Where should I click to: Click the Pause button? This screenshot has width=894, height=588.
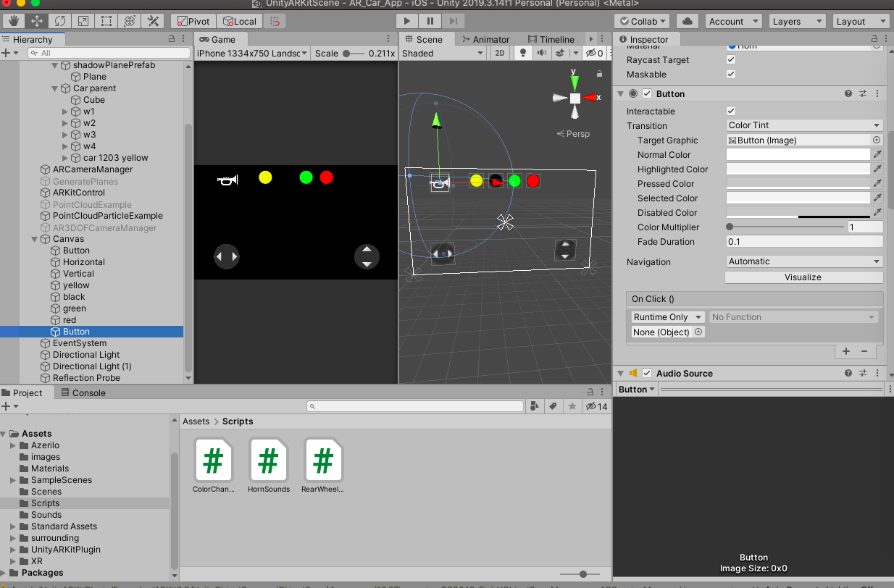click(x=430, y=22)
